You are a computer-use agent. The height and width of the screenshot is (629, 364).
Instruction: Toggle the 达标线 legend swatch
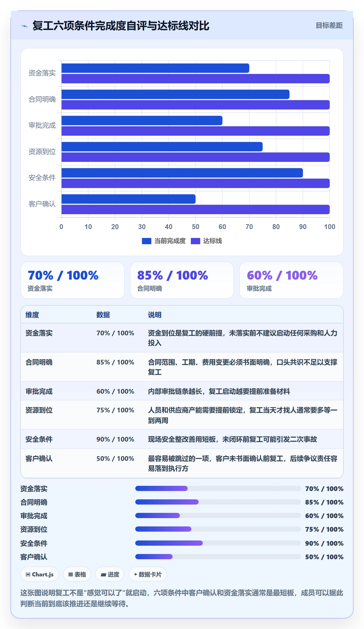[196, 241]
